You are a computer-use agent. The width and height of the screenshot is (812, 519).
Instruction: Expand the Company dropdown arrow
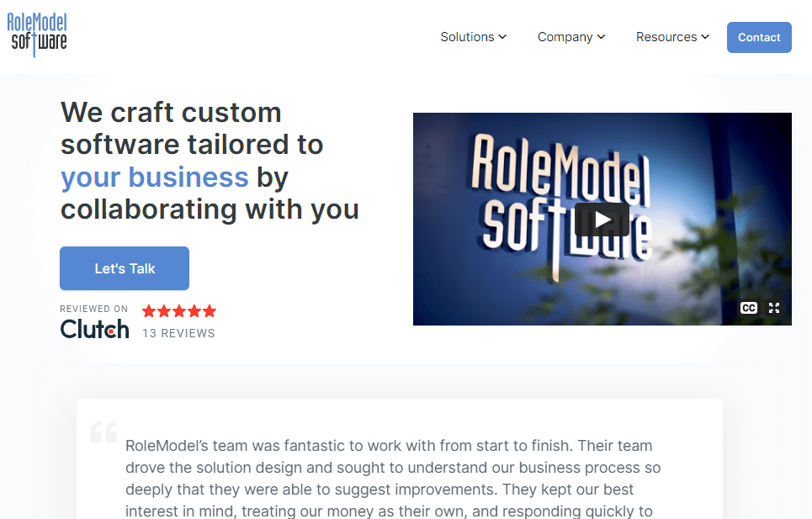click(601, 37)
